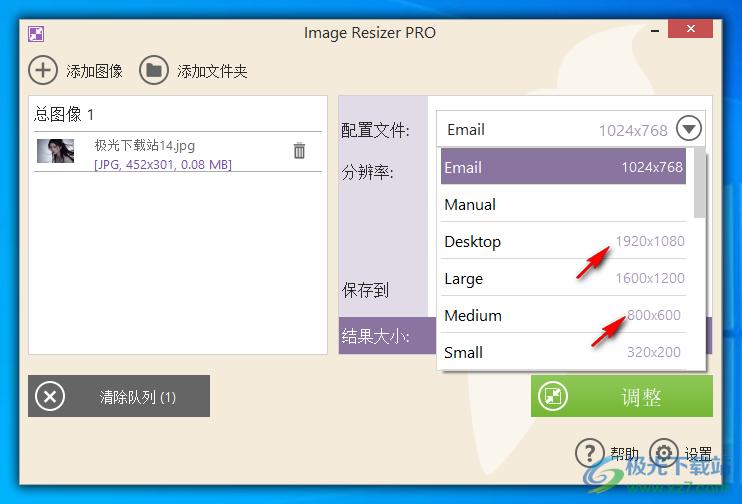Click the X icon on clear queue
Screen dimensions: 742x504
tap(50, 396)
